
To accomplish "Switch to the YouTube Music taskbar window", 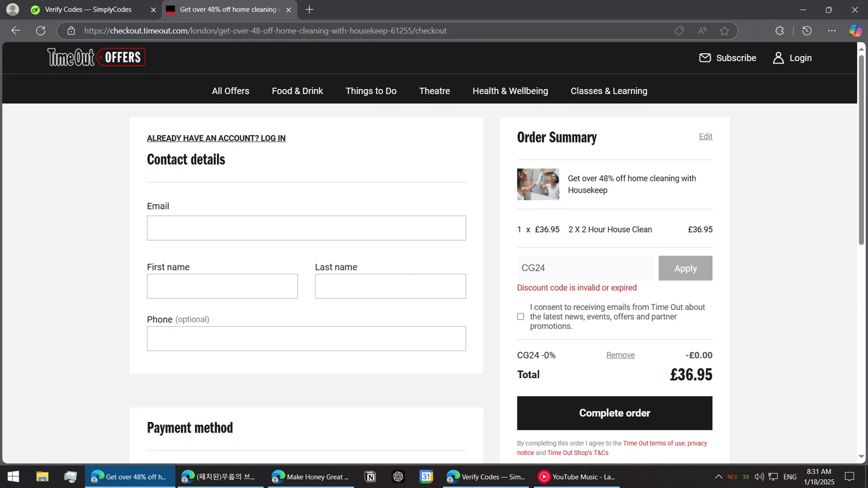I will click(x=577, y=476).
